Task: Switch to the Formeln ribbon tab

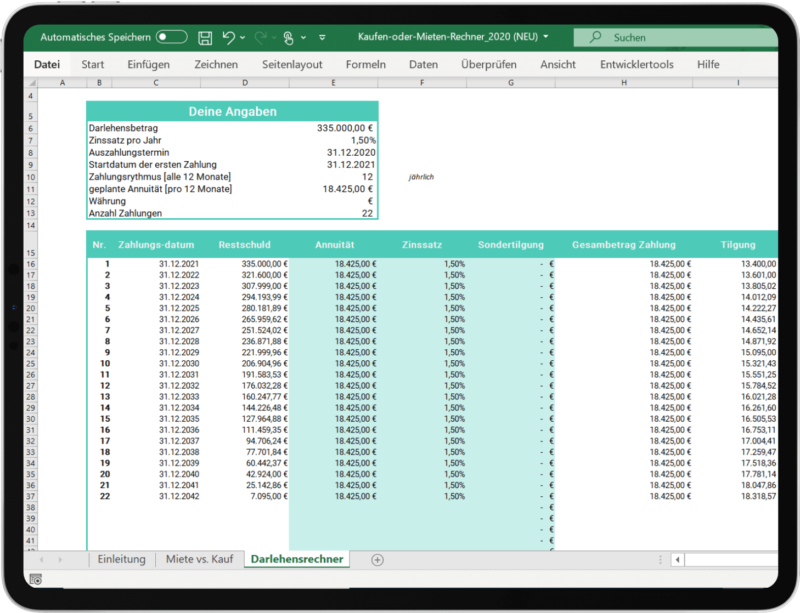Action: (x=365, y=64)
